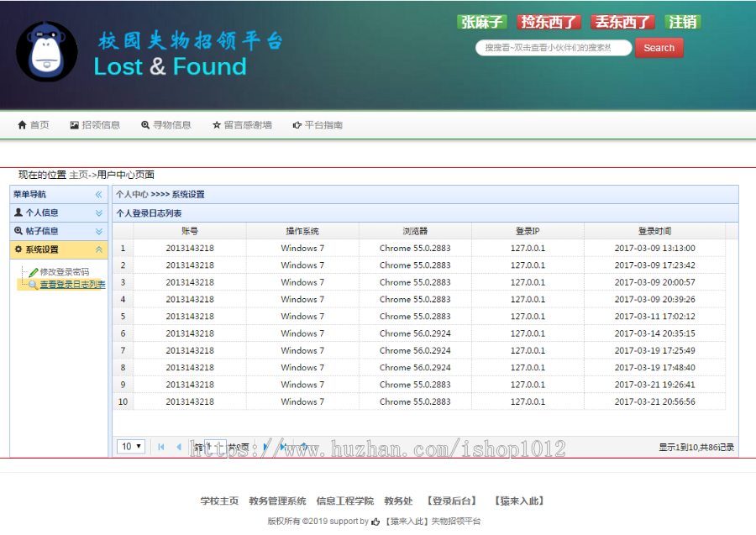Select the 首页 home icon in navigation
The image size is (756, 535).
point(20,124)
